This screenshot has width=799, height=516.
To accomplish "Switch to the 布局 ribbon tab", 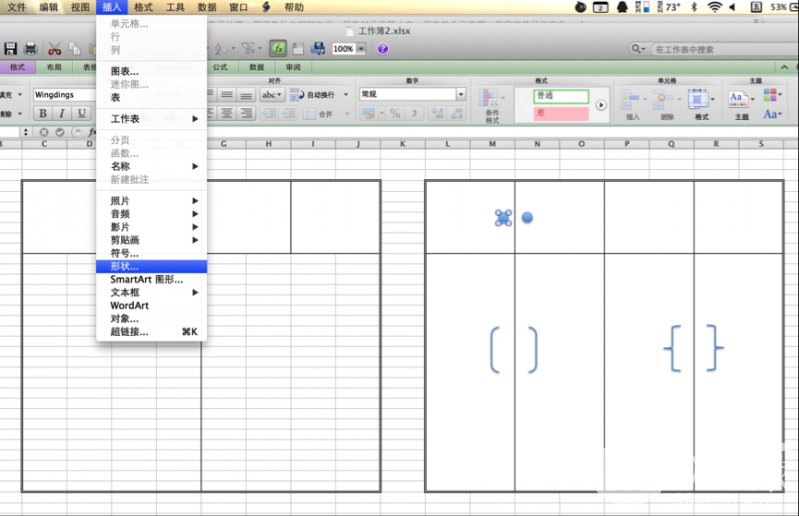I will (53, 67).
